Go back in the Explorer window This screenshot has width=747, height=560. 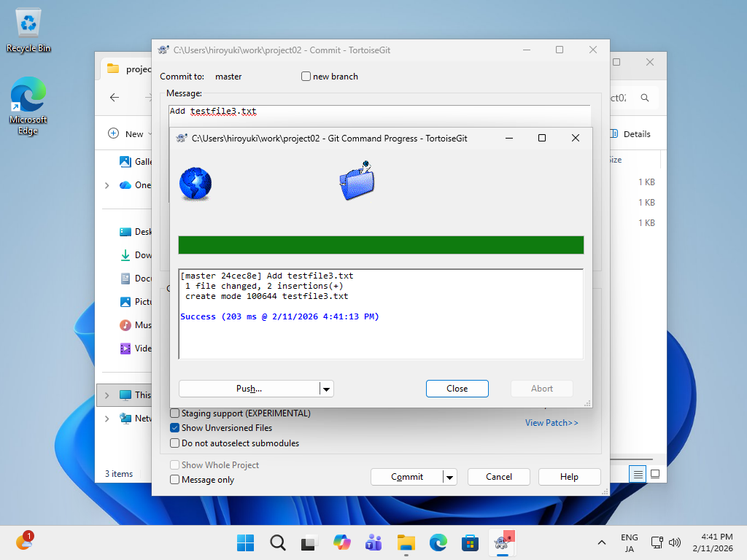click(x=115, y=98)
